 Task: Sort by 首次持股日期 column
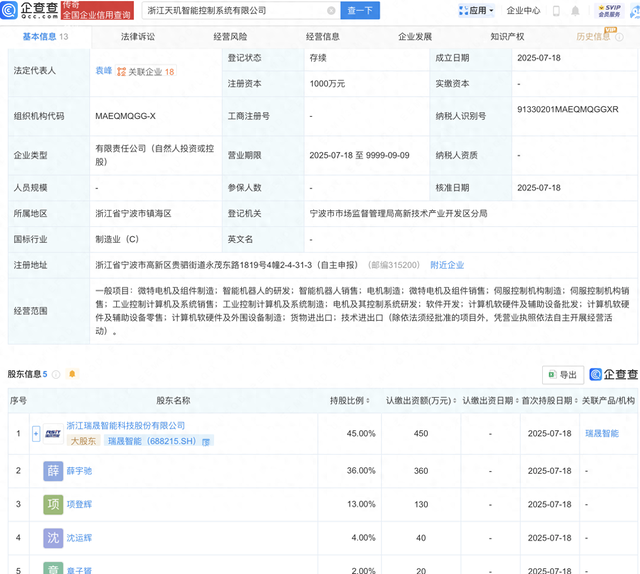pyautogui.click(x=550, y=400)
